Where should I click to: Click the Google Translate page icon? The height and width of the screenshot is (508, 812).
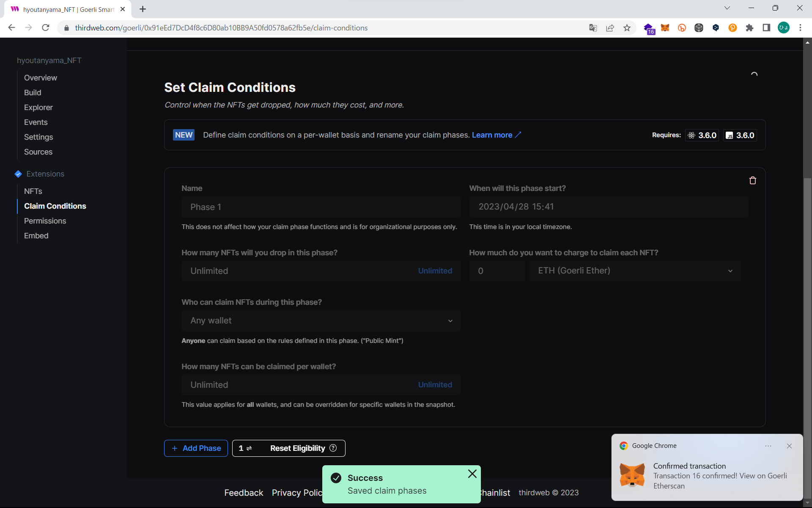click(x=593, y=28)
